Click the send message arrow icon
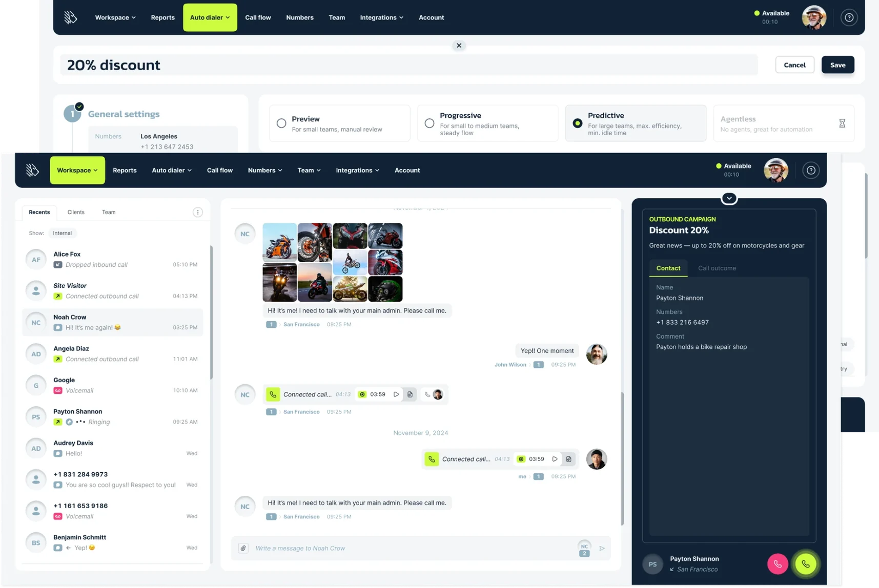The image size is (879, 588). [602, 548]
